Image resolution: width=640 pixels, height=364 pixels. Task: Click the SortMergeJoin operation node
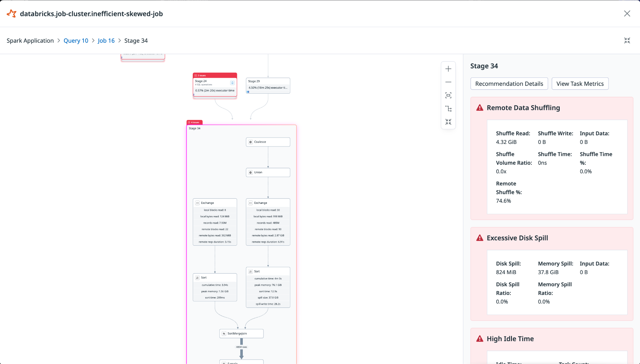pos(241,333)
